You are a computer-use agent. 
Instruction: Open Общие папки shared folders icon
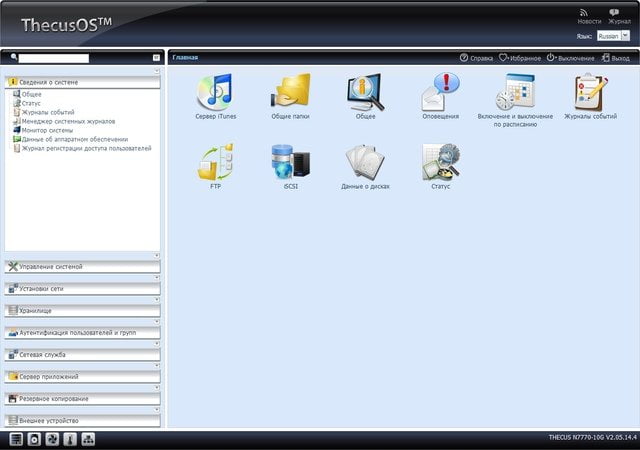(x=290, y=92)
